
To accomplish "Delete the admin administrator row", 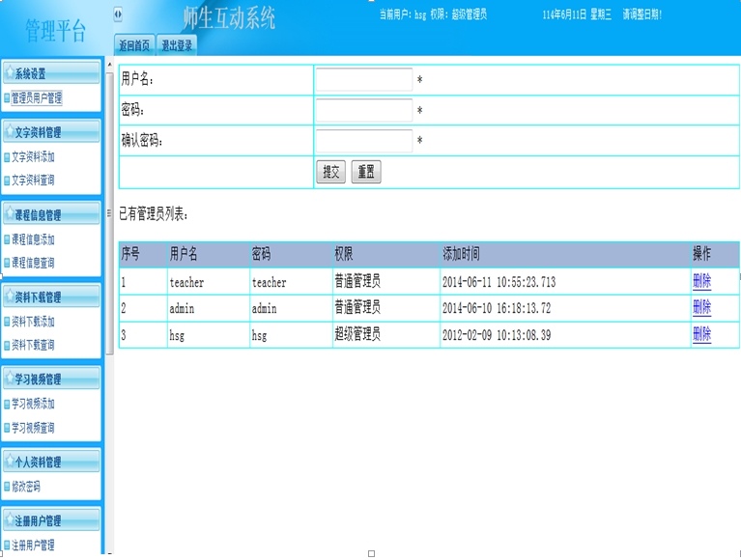I will (x=701, y=308).
